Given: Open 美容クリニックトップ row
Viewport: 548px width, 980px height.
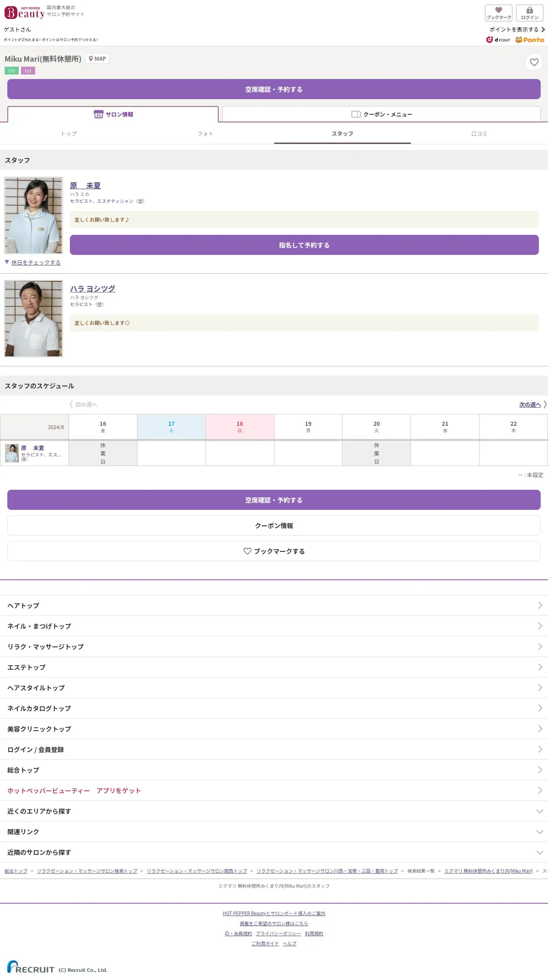Looking at the screenshot, I should tap(274, 729).
